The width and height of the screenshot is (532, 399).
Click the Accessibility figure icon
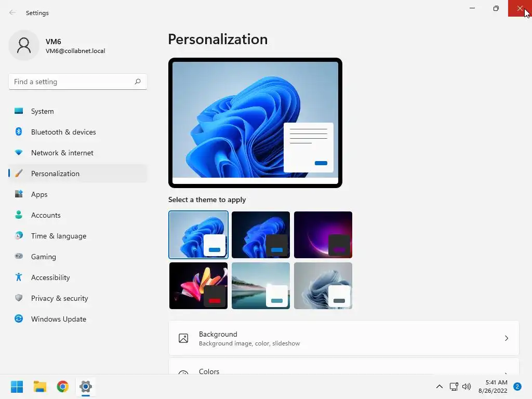(19, 277)
